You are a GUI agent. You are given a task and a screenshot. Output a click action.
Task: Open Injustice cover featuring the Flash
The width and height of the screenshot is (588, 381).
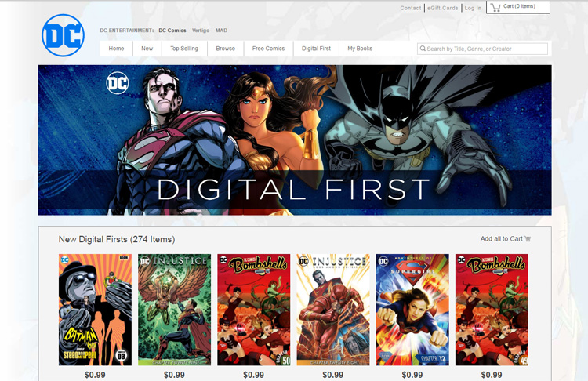pyautogui.click(x=333, y=310)
